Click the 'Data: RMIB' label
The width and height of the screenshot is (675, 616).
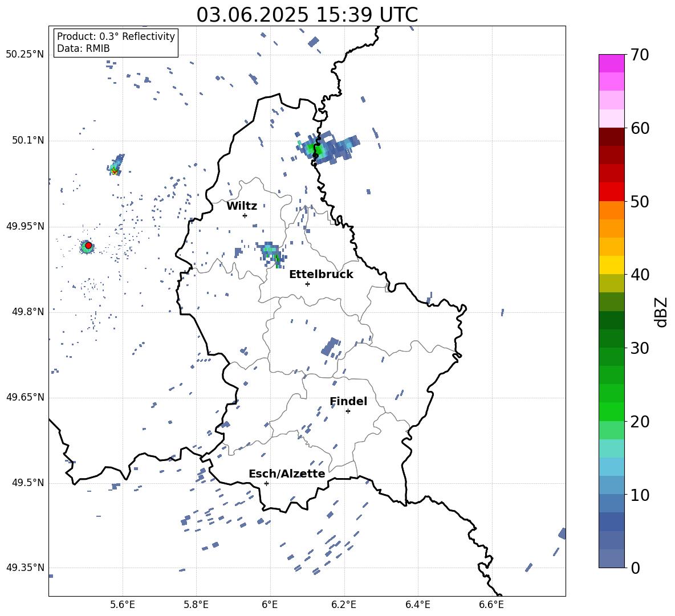tap(83, 48)
